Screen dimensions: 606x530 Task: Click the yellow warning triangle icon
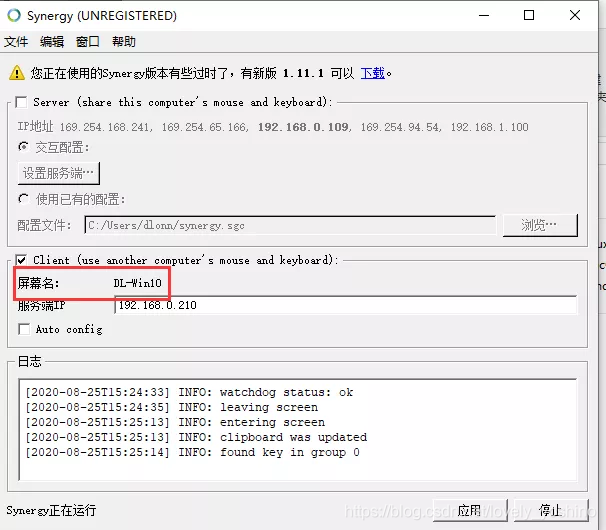(x=17, y=73)
